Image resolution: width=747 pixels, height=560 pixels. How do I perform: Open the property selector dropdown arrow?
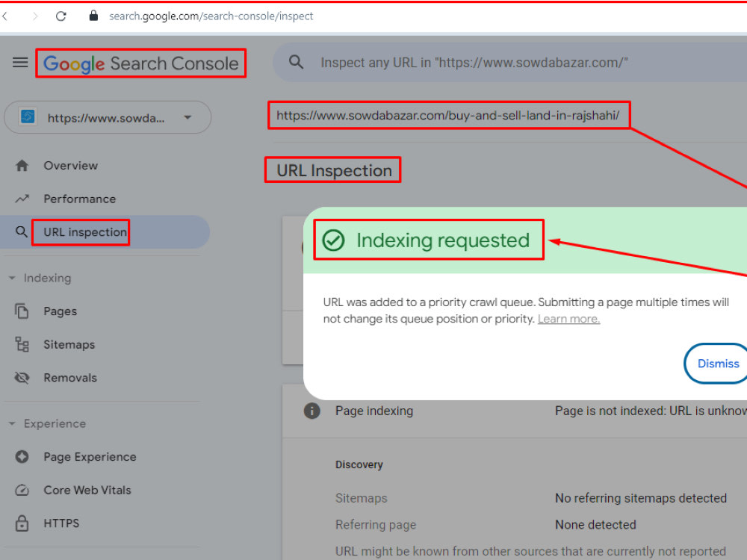coord(187,117)
